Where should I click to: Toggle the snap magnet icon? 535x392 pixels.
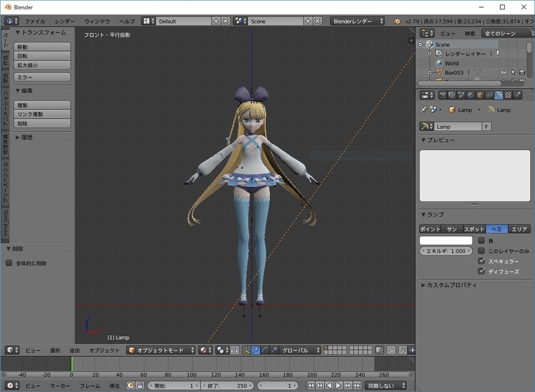pyautogui.click(x=403, y=350)
